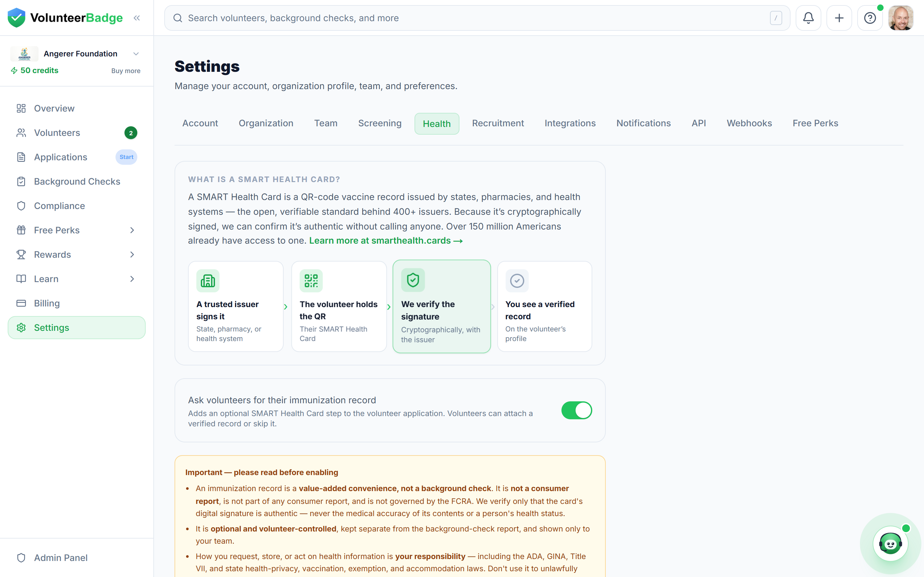Switch to the Screening tab
The height and width of the screenshot is (577, 924).
pyautogui.click(x=380, y=123)
